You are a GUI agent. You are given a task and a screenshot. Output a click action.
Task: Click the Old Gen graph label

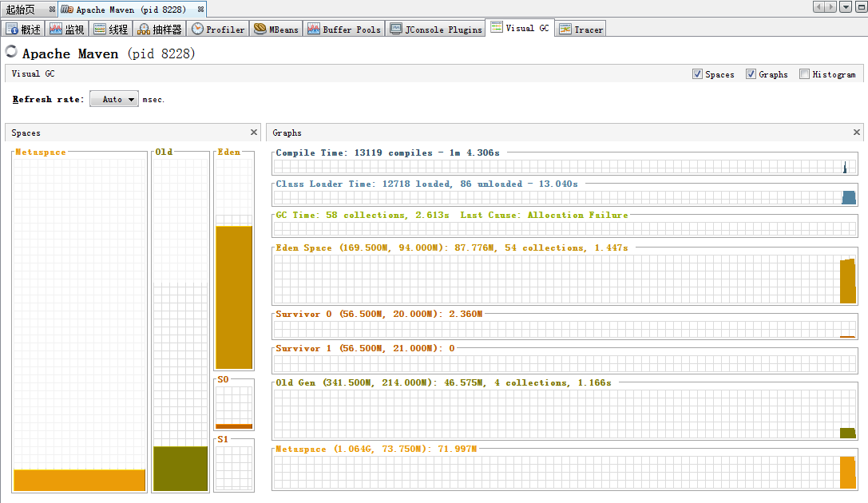click(x=443, y=382)
